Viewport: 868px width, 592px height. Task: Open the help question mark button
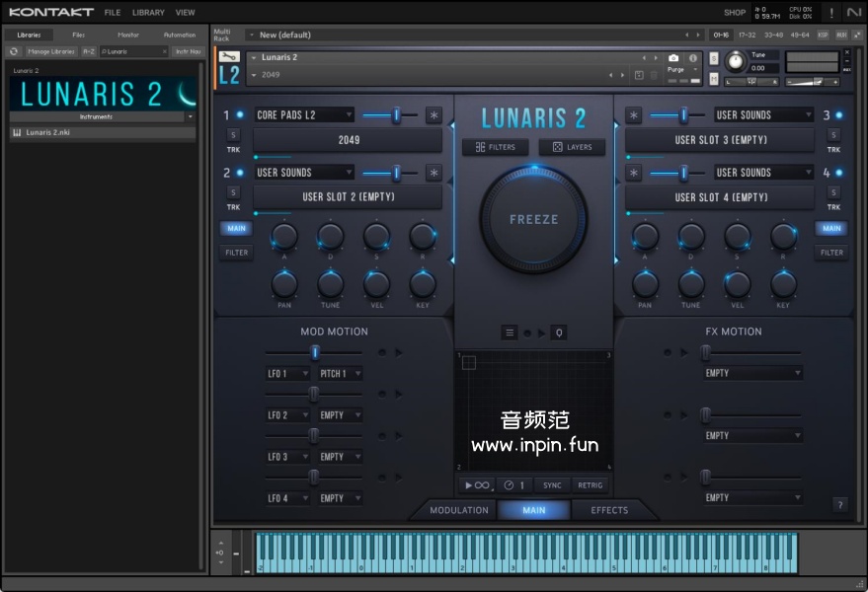point(840,505)
